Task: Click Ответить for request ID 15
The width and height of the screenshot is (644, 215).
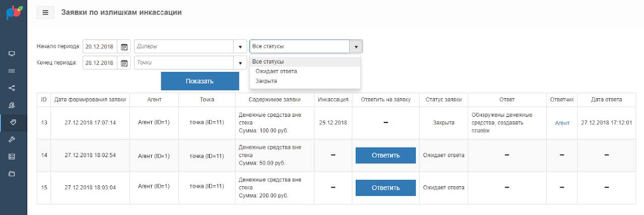Action: tap(385, 188)
